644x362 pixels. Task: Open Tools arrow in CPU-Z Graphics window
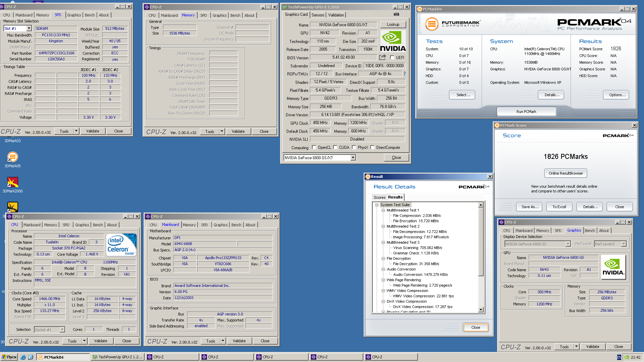tap(576, 347)
